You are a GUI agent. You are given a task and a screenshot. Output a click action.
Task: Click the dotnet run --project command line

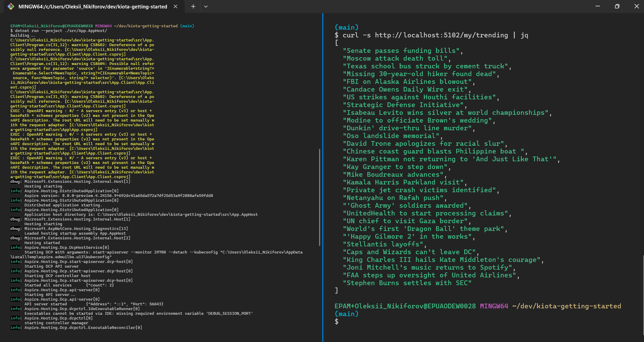pos(59,31)
